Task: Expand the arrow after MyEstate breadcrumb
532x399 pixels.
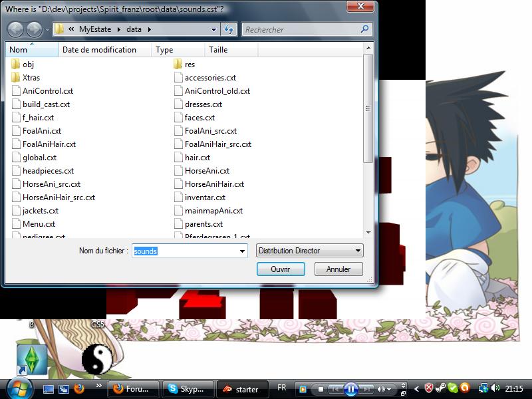Action: [119, 29]
